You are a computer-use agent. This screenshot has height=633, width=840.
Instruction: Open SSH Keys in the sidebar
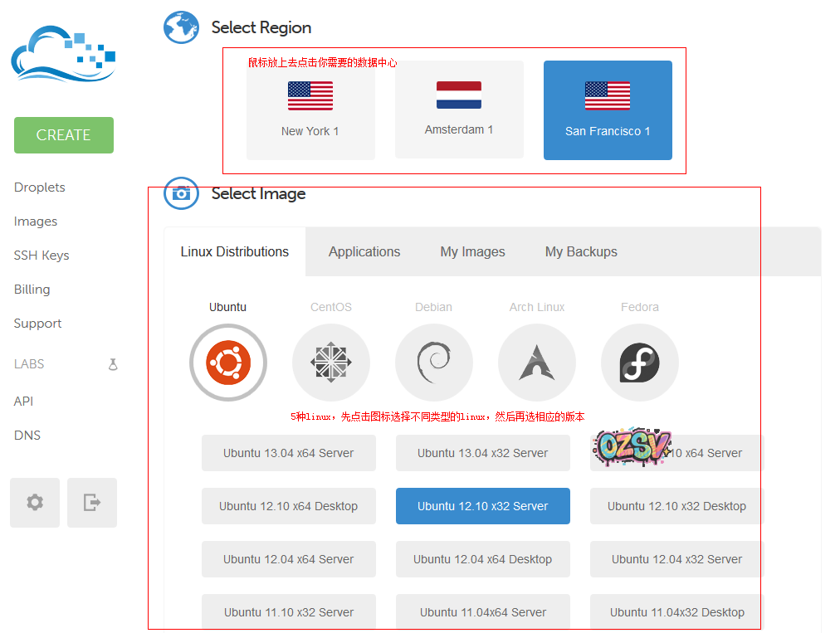click(41, 255)
